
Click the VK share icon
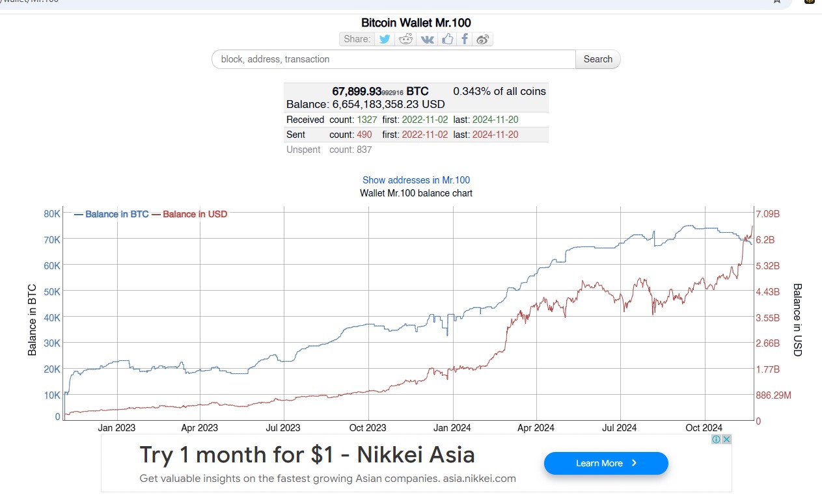(x=427, y=39)
